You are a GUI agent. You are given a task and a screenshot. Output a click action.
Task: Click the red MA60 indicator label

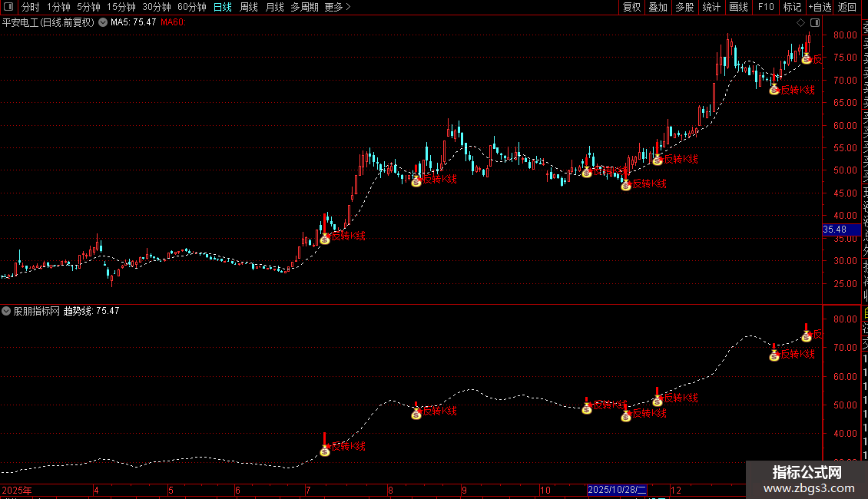[x=174, y=22]
